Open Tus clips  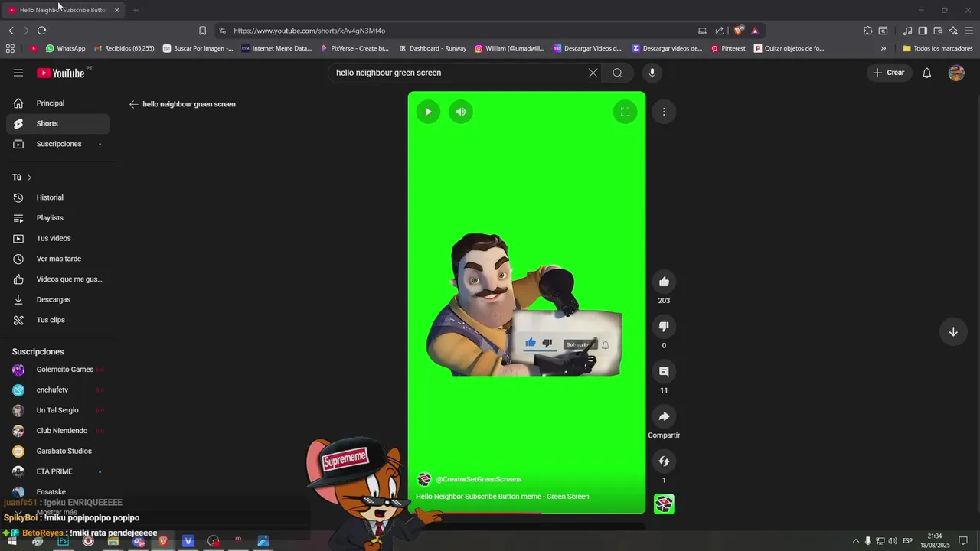58,320
